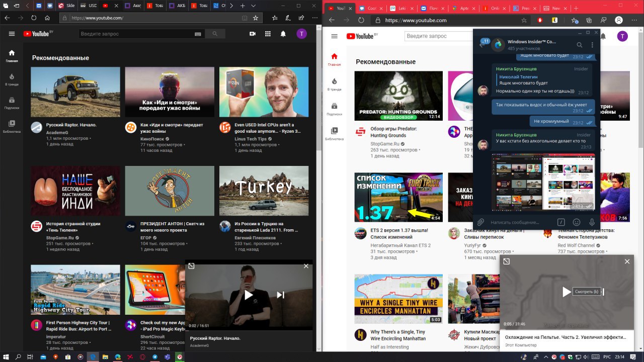Add page to favorites star in left browser
The height and width of the screenshot is (362, 644).
256,18
